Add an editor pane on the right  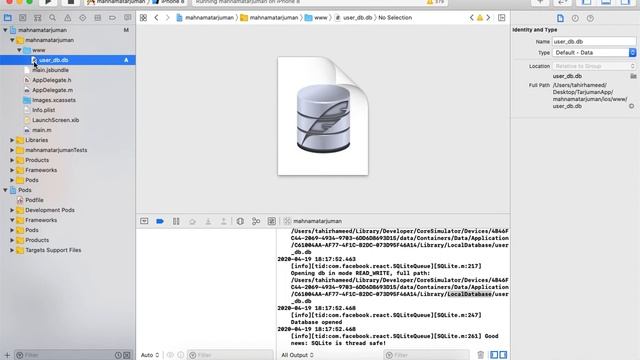coord(502,18)
